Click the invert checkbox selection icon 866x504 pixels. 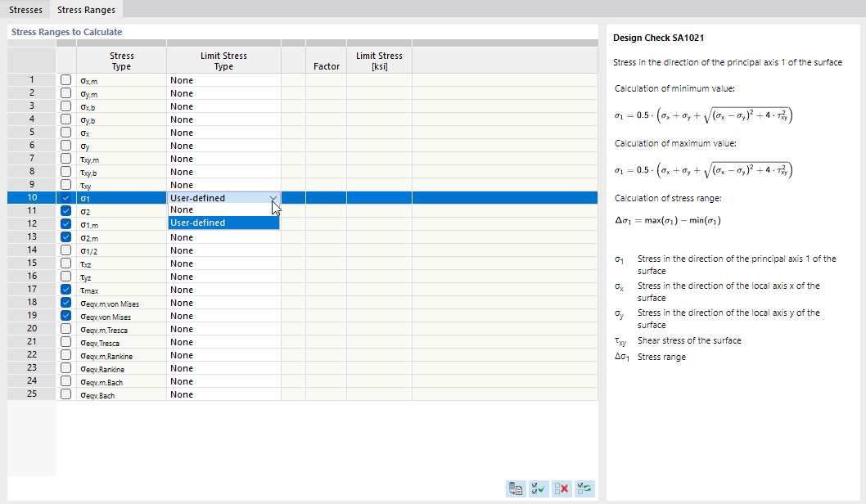point(584,488)
